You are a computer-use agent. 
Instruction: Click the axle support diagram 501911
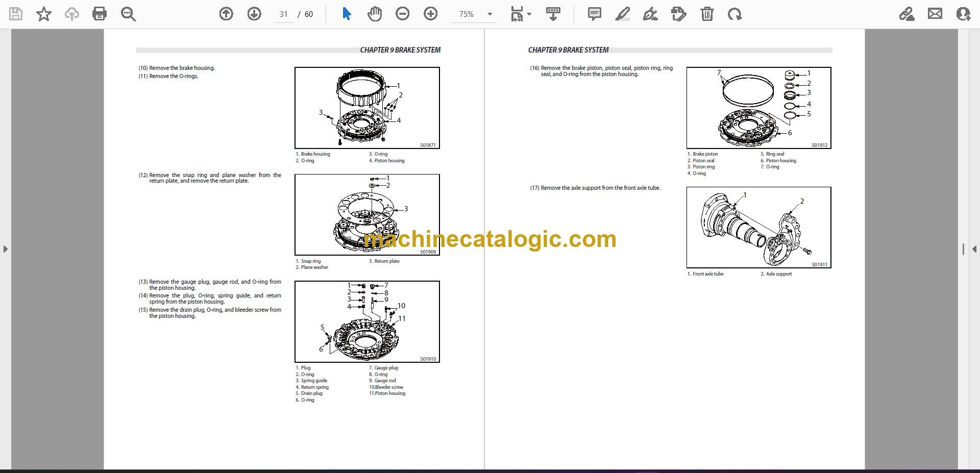pos(758,228)
